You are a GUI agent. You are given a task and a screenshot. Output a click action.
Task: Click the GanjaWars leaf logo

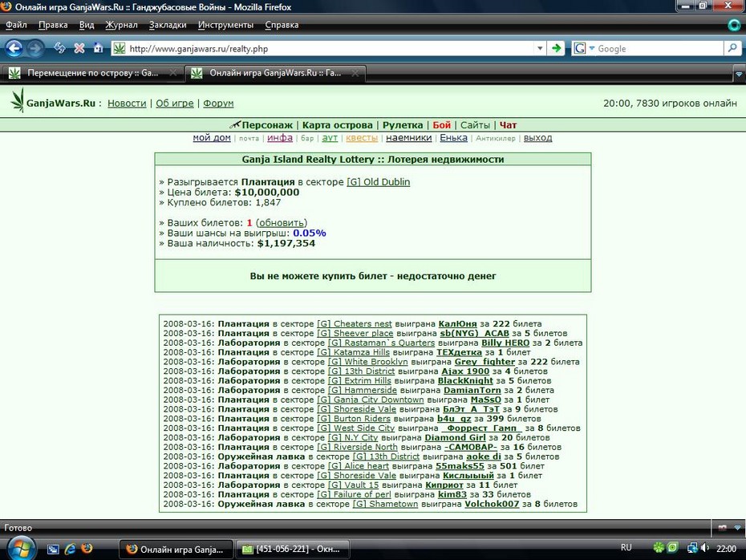[x=17, y=101]
